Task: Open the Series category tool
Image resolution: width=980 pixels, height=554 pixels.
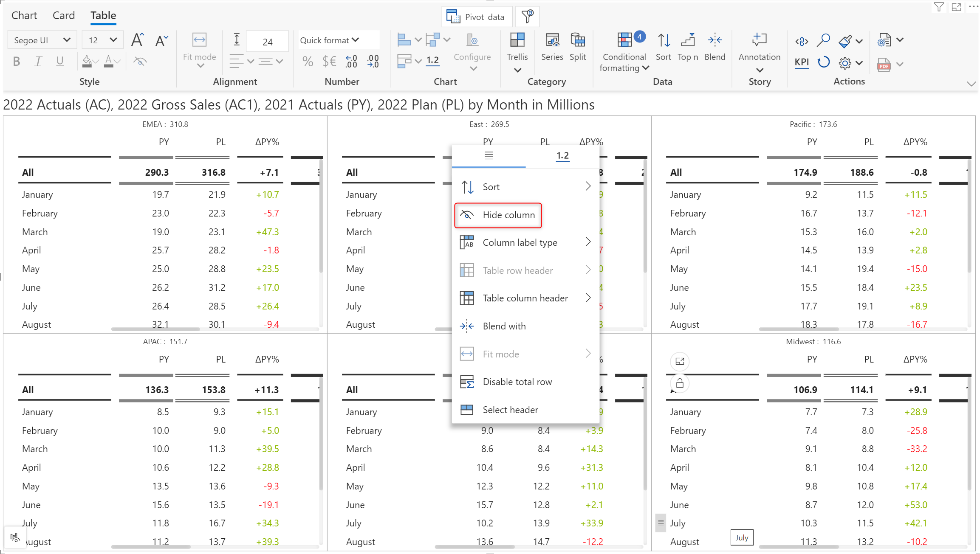Action: click(552, 41)
